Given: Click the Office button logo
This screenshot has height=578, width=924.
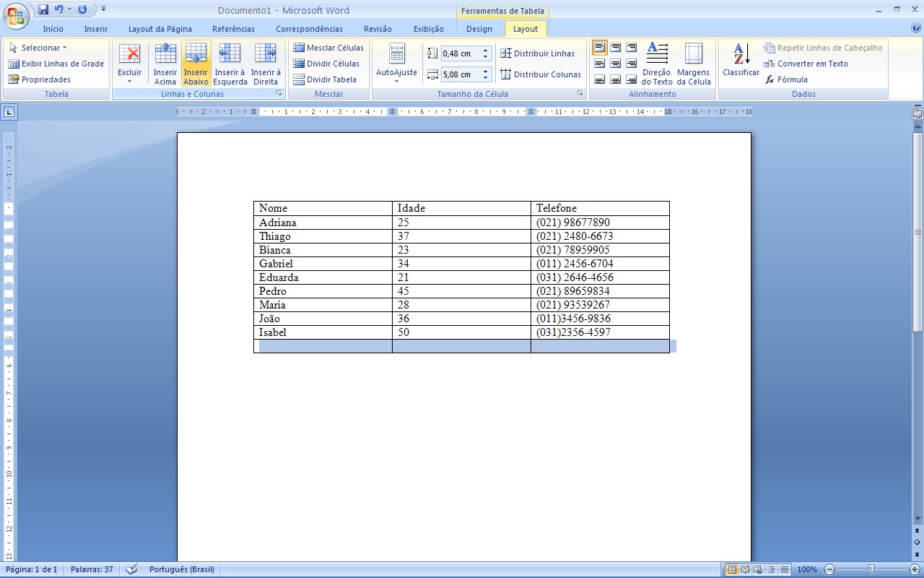Looking at the screenshot, I should click(x=15, y=16).
